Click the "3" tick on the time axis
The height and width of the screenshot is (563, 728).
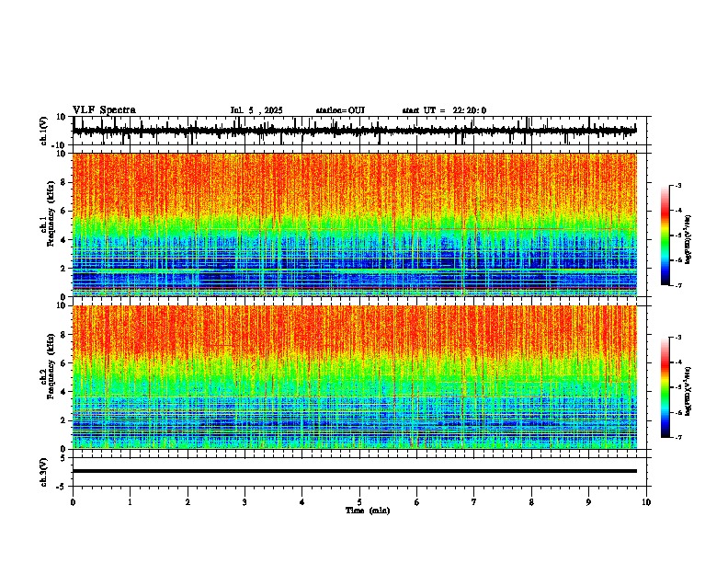[x=245, y=502]
